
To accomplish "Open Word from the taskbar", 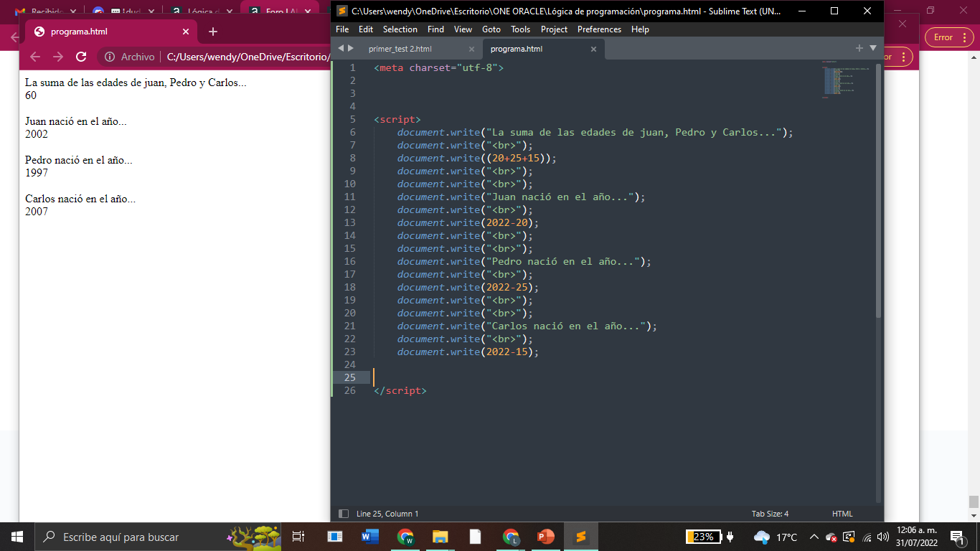I will 370,537.
